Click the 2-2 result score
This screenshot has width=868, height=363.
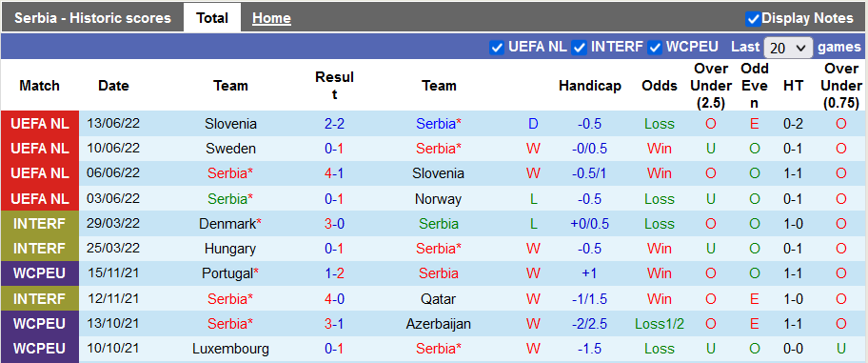click(334, 124)
